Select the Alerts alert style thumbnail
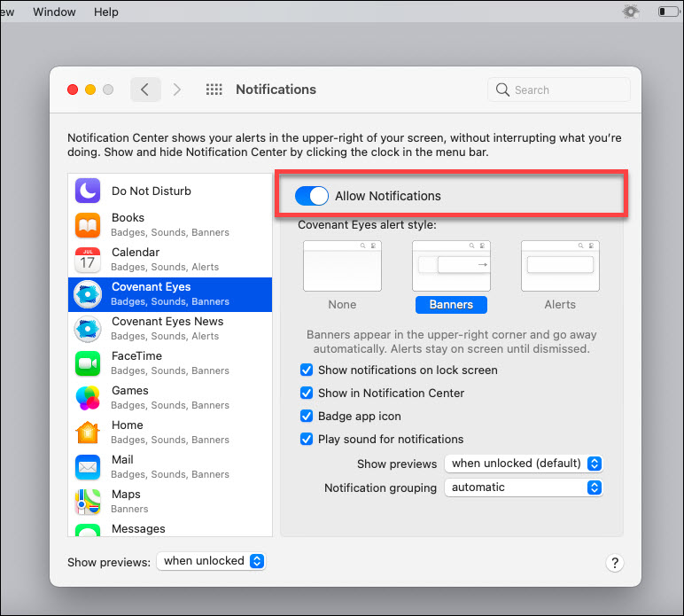 (560, 266)
